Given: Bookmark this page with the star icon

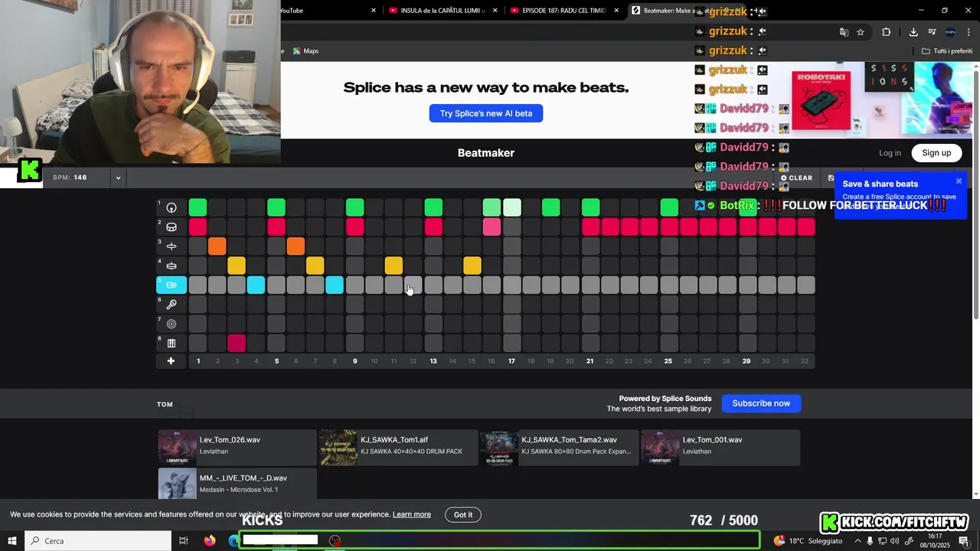Looking at the screenshot, I should (861, 32).
